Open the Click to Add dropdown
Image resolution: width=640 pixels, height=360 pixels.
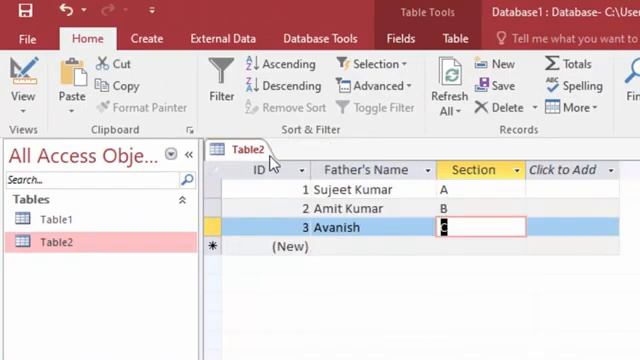click(611, 170)
